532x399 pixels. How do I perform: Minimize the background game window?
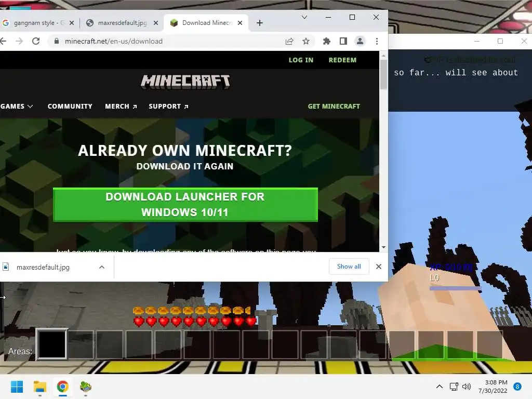point(477,41)
